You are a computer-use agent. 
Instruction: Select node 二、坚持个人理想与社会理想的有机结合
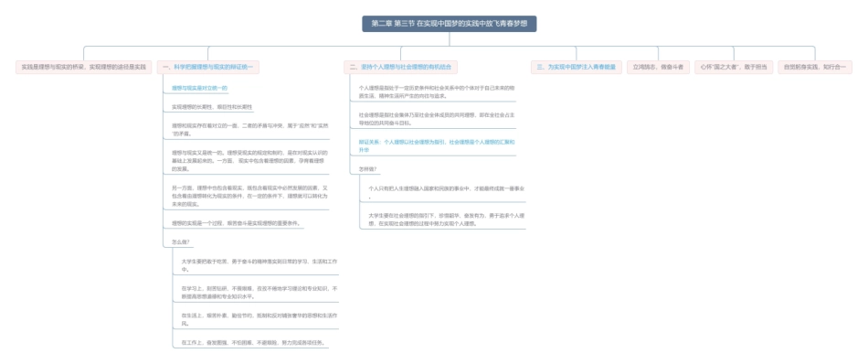point(400,67)
